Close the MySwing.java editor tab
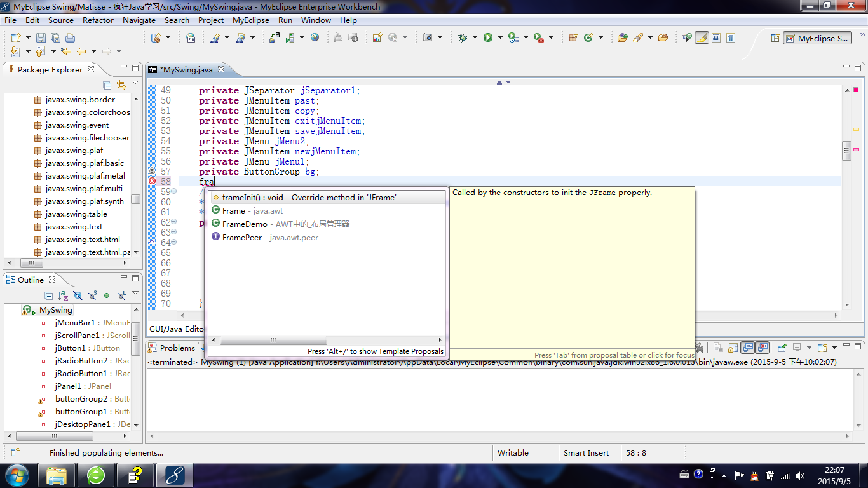 point(220,69)
